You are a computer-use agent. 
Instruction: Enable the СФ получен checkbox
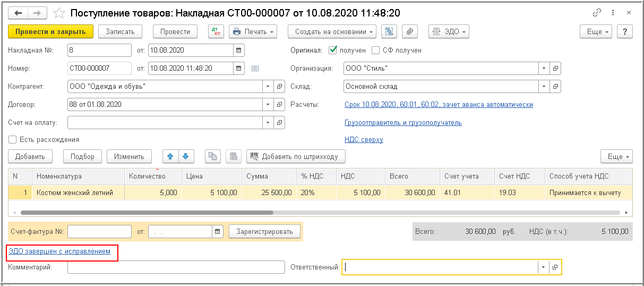coord(376,50)
